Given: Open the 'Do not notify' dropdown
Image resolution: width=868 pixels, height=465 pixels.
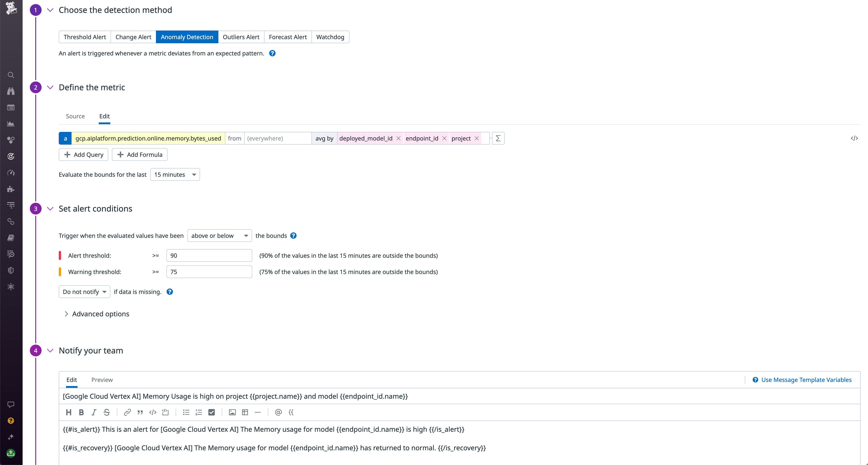Looking at the screenshot, I should coord(84,292).
